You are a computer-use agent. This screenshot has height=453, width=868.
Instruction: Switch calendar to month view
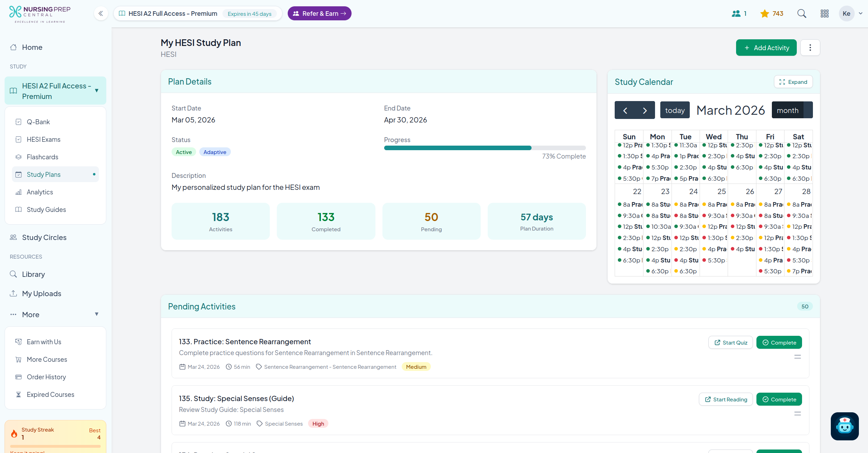click(788, 111)
